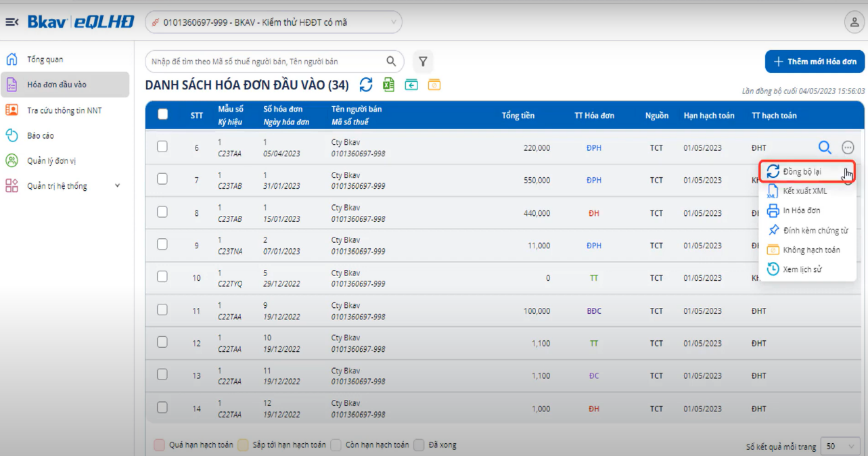The height and width of the screenshot is (456, 868).
Task: Click amount 550,000 in row 7
Action: pos(537,181)
